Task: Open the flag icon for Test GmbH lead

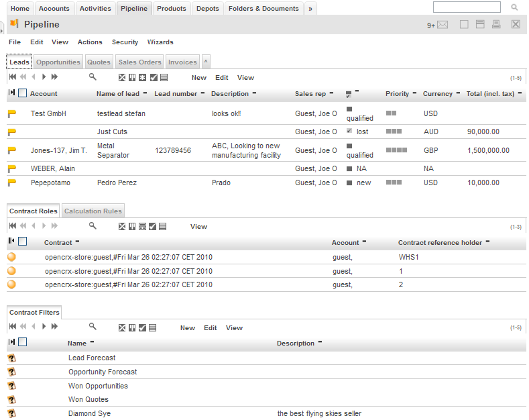Action: [12, 114]
